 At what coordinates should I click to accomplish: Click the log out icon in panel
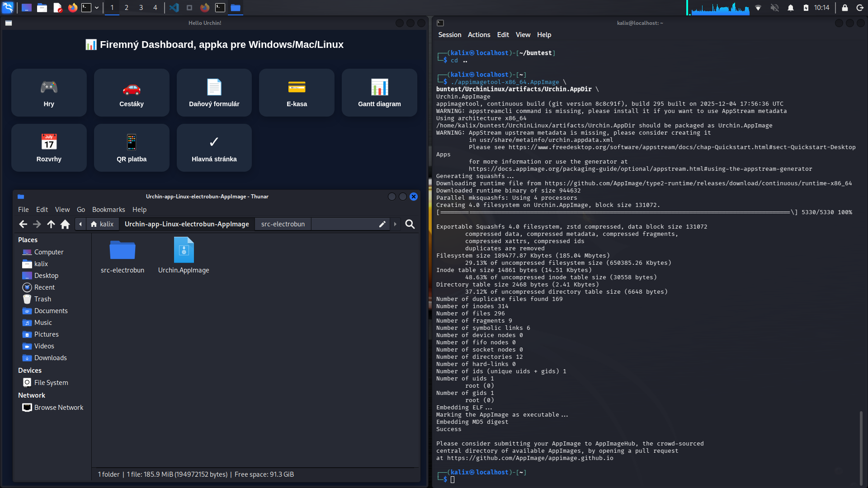click(860, 8)
